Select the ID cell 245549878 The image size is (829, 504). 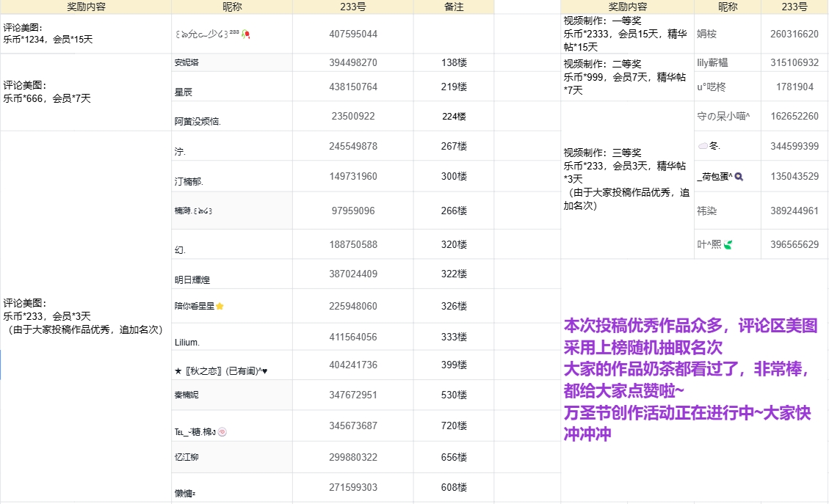[x=353, y=146]
